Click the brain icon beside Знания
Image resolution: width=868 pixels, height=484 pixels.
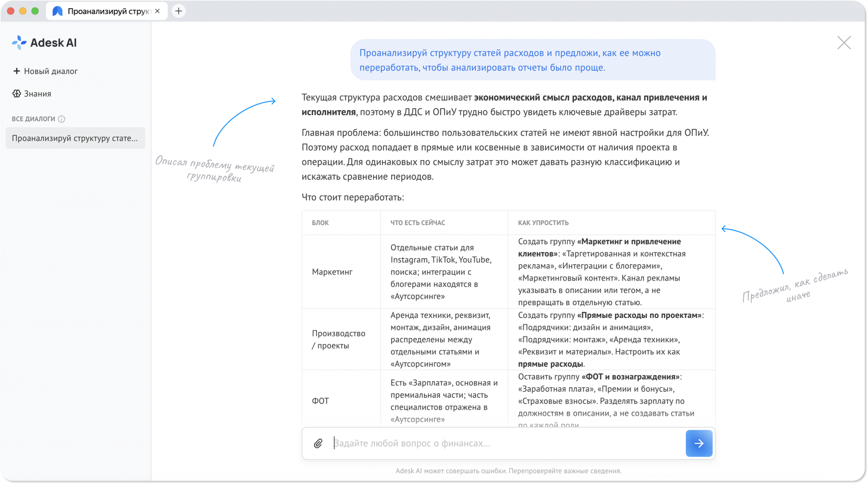pyautogui.click(x=17, y=94)
